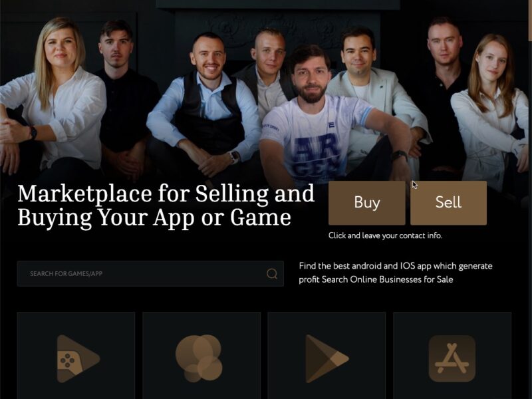Click the 'Click and leave your contact info' text

pos(385,235)
